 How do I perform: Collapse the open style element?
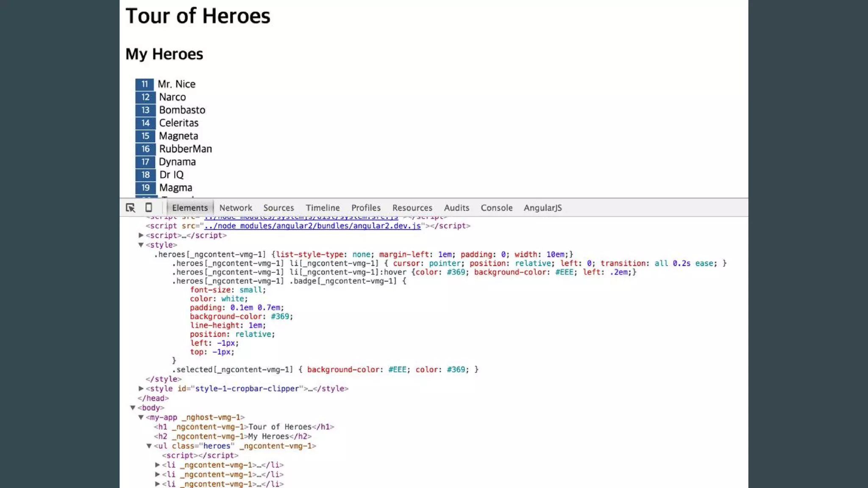141,245
